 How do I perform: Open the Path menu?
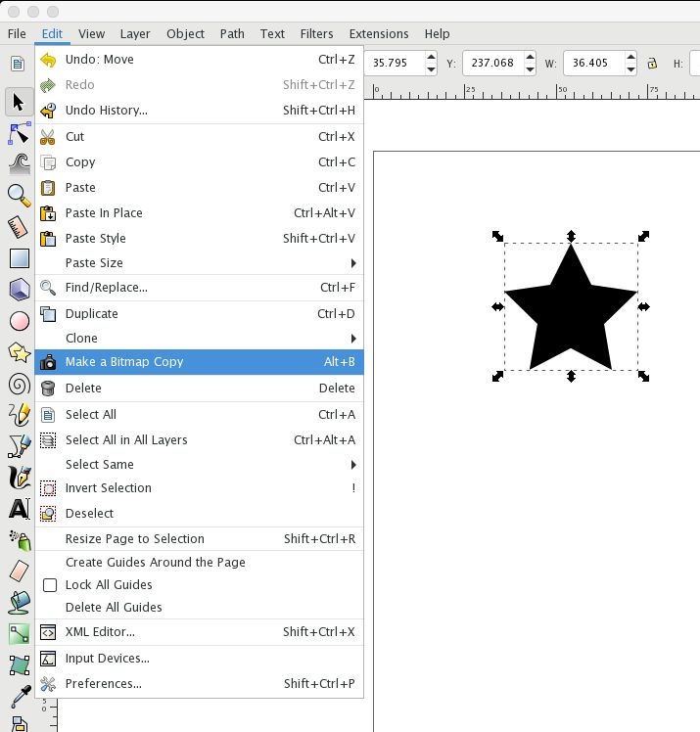232,33
